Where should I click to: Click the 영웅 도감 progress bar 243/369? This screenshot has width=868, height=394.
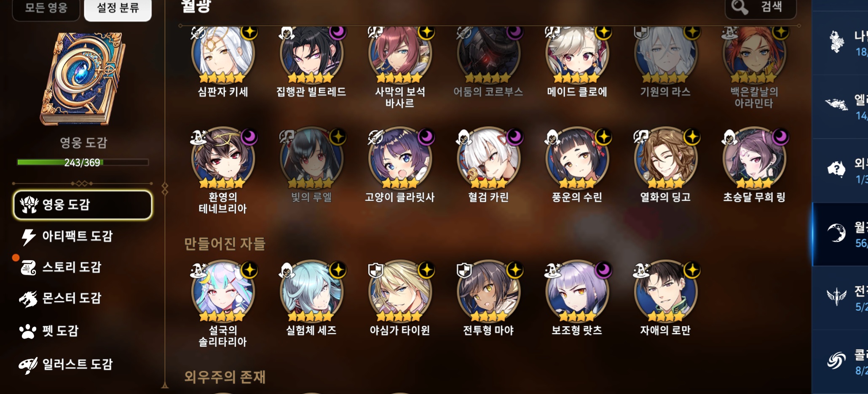click(x=83, y=162)
